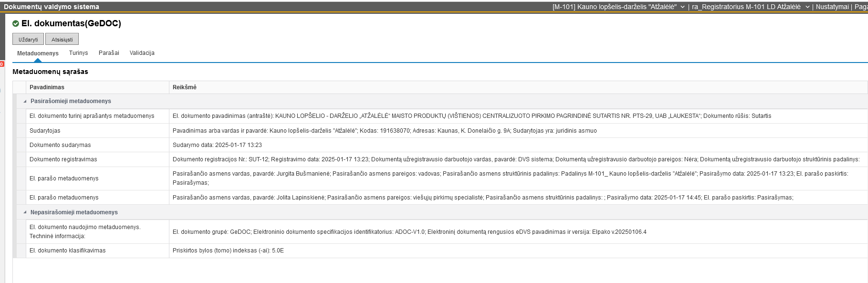Screen dimensions: 868x283
Task: Go to the Validacija tab
Action: pyautogui.click(x=142, y=53)
